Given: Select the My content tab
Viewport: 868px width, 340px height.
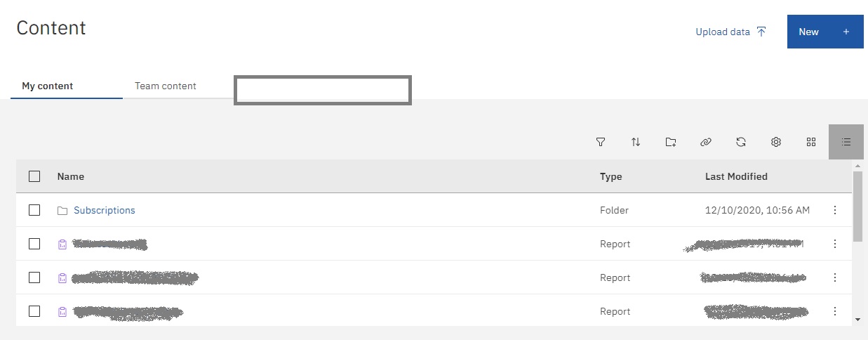Looking at the screenshot, I should coord(48,86).
